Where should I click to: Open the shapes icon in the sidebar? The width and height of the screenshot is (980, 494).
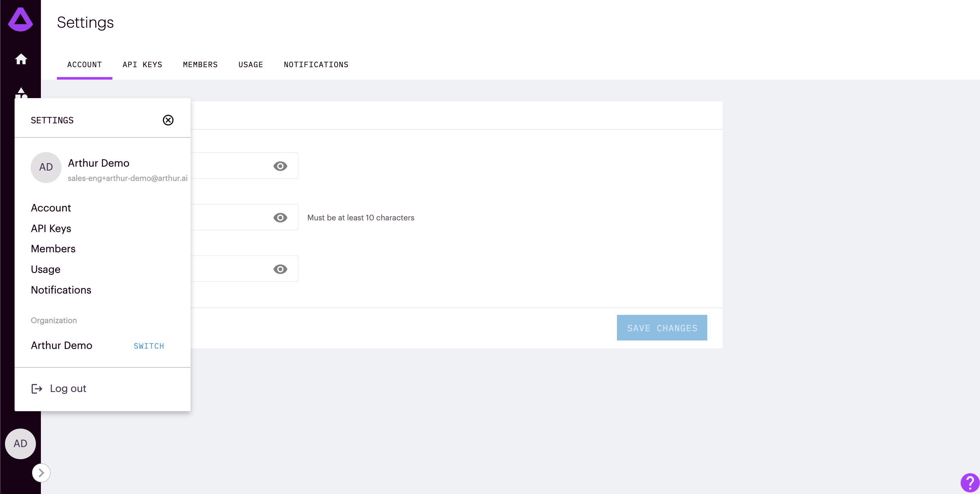coord(21,92)
